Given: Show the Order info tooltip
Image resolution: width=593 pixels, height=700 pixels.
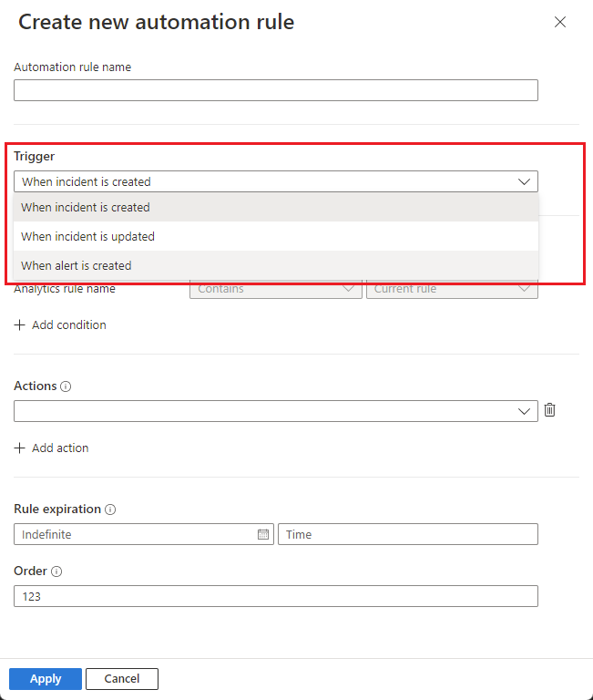Looking at the screenshot, I should (x=56, y=571).
